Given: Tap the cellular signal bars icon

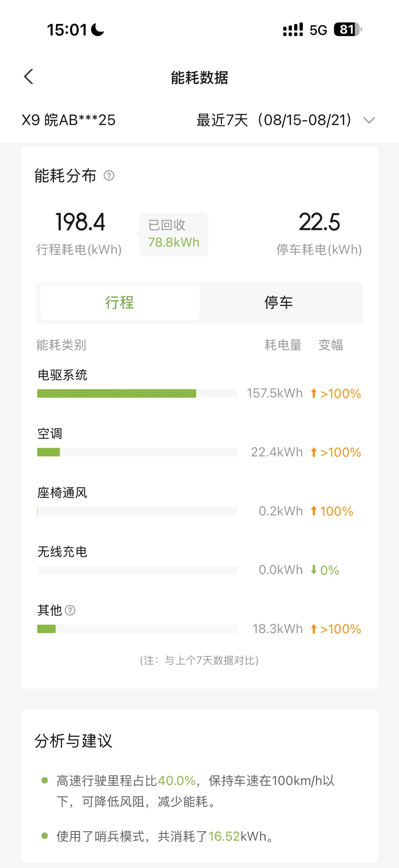Looking at the screenshot, I should click(x=293, y=30).
